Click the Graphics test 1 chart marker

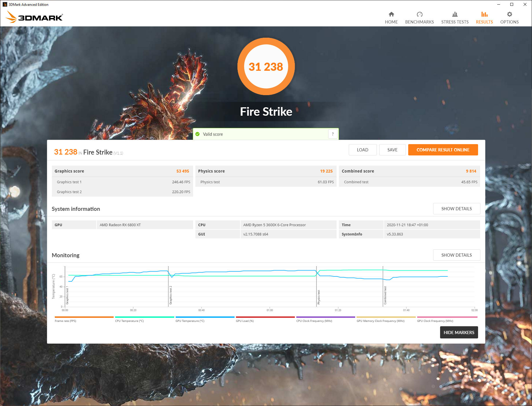coord(67,295)
